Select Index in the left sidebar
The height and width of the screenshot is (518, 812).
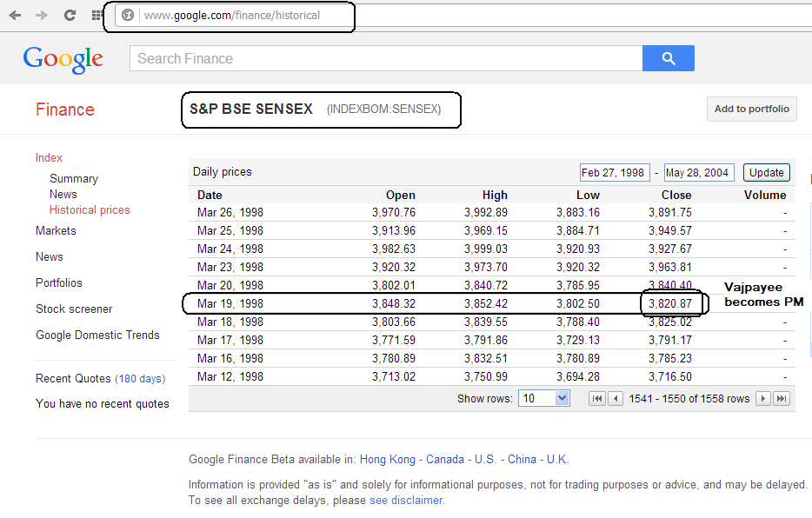pyautogui.click(x=49, y=158)
